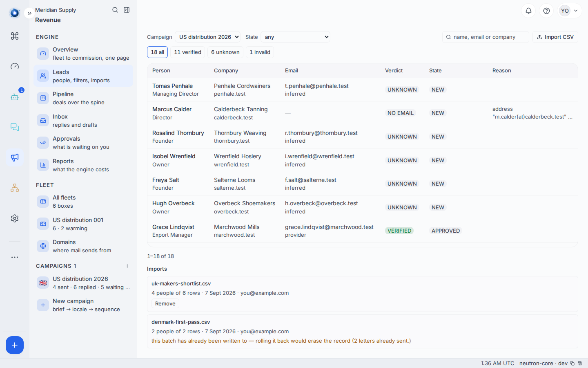This screenshot has height=368, width=588.
Task: Open the State dropdown set to any
Action: (x=295, y=37)
